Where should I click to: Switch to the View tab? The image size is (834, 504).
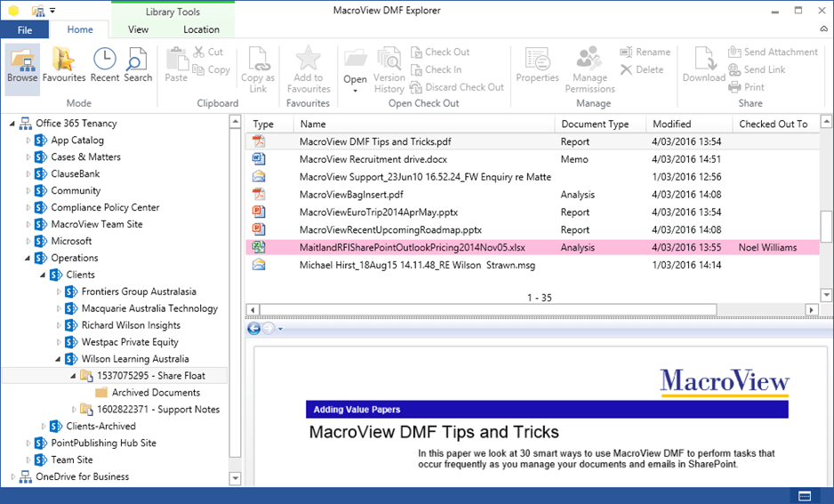click(139, 29)
